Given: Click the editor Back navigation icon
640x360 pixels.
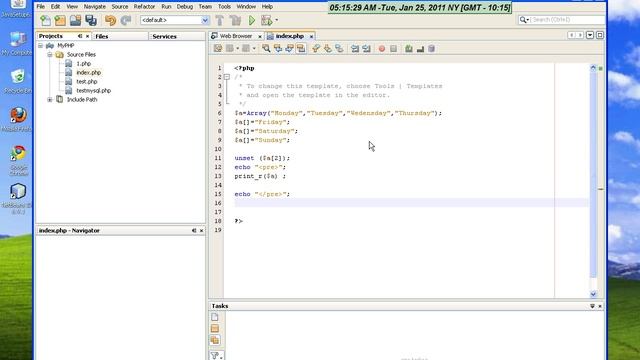Looking at the screenshot, I should (x=230, y=49).
